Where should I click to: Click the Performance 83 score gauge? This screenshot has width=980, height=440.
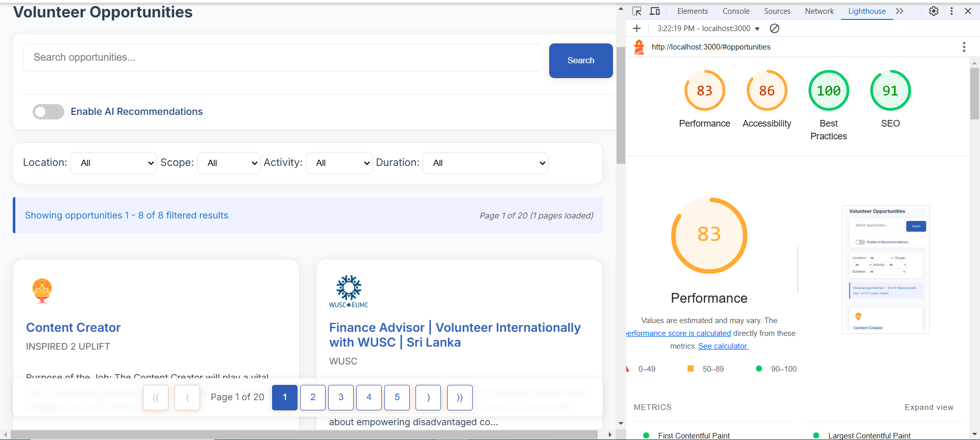pos(704,91)
